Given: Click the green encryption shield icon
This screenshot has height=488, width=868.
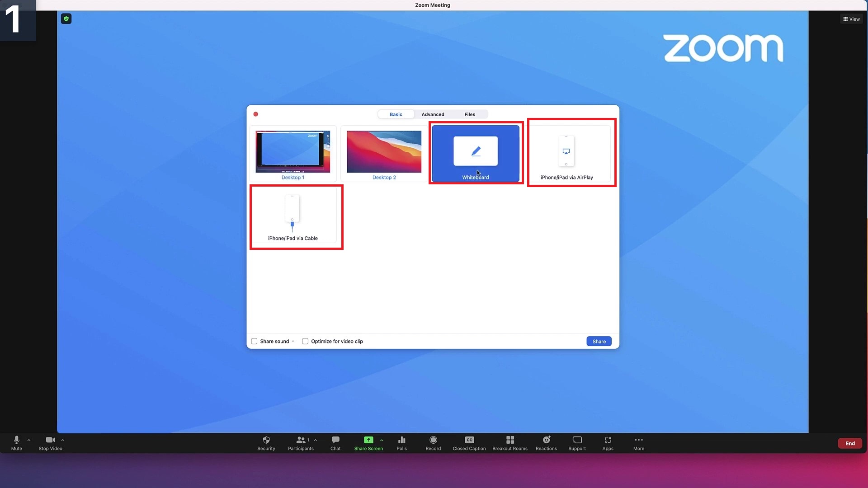Looking at the screenshot, I should (x=66, y=19).
